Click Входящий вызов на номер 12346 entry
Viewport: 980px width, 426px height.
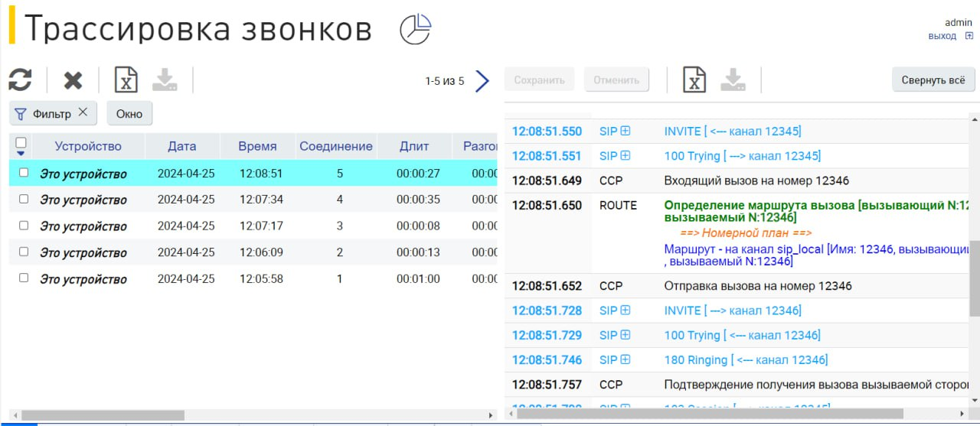pyautogui.click(x=758, y=180)
